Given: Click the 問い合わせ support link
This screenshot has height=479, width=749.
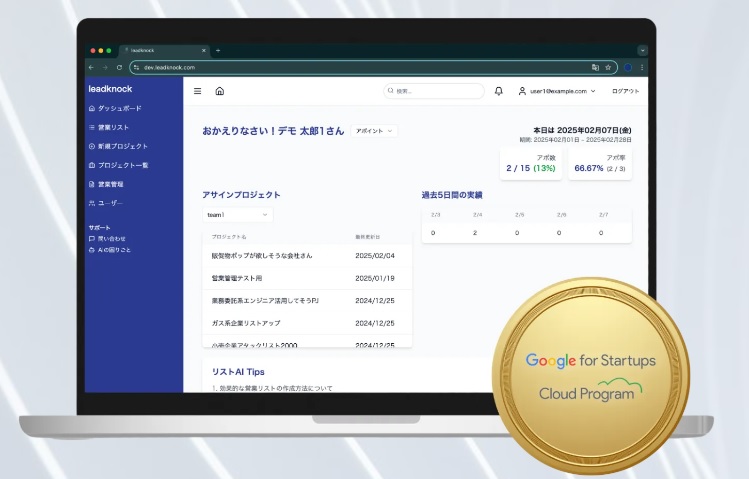Looking at the screenshot, I should tap(110, 239).
